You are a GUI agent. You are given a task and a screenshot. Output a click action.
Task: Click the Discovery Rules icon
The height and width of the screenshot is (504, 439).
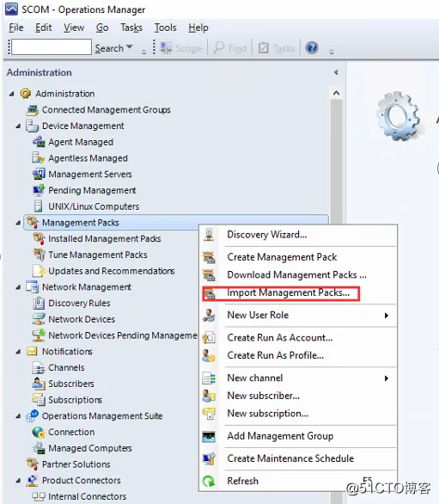click(39, 303)
